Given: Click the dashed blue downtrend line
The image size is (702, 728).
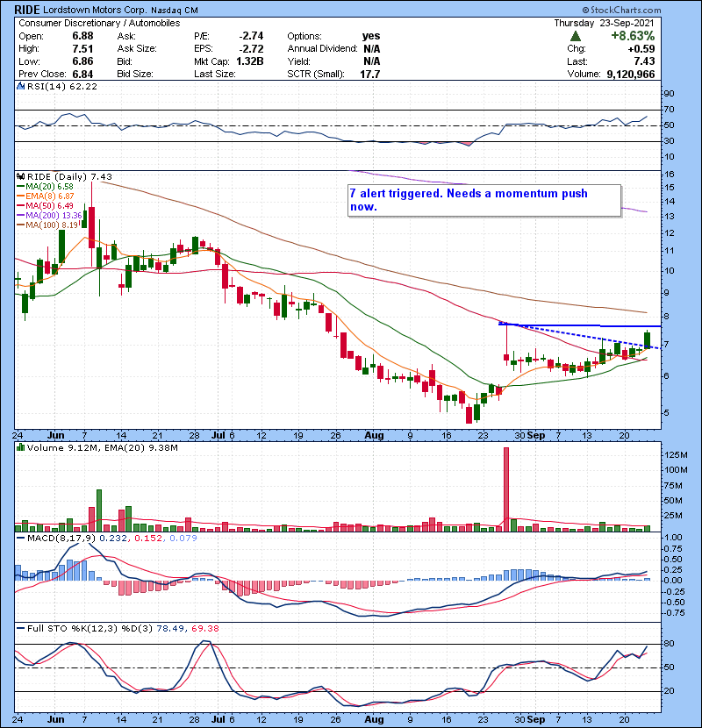Looking at the screenshot, I should 581,336.
